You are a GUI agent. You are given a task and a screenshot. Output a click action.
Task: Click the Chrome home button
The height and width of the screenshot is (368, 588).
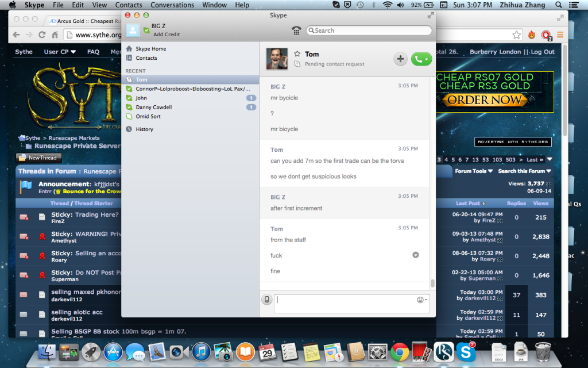[55, 35]
